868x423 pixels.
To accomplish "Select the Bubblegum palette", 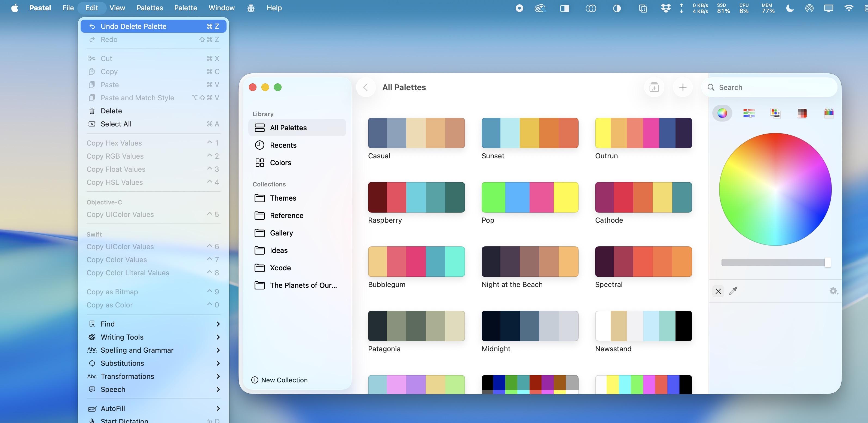I will pos(416,261).
